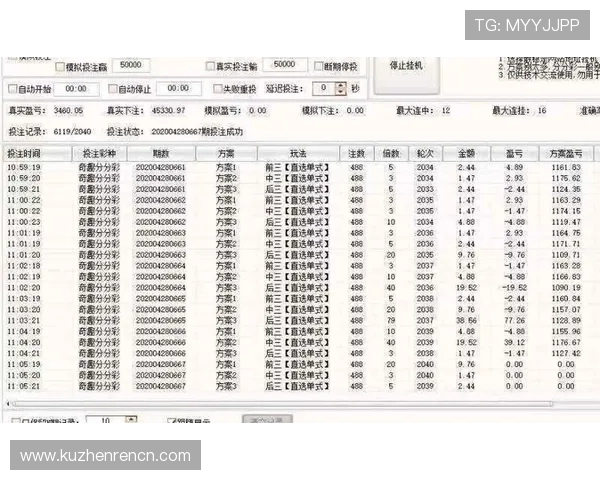Click the 盈亏 value -19.52
Viewport: 600px width, 480px height.
click(514, 287)
